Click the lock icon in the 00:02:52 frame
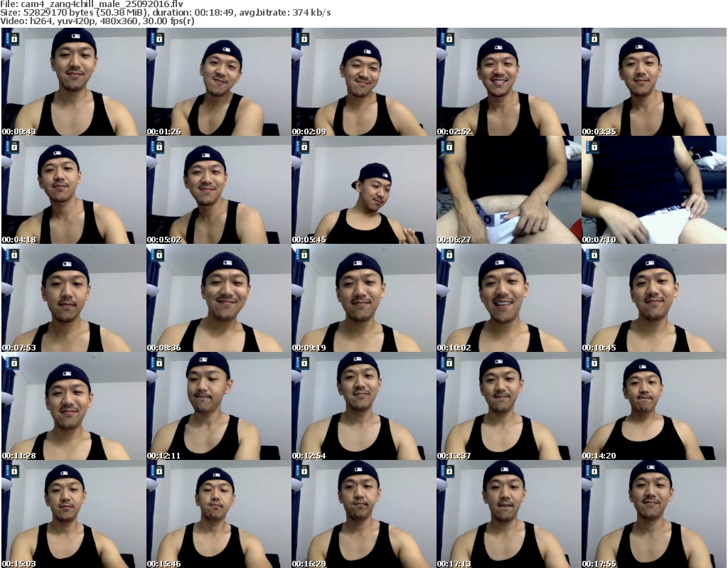The height and width of the screenshot is (568, 728). point(449,38)
